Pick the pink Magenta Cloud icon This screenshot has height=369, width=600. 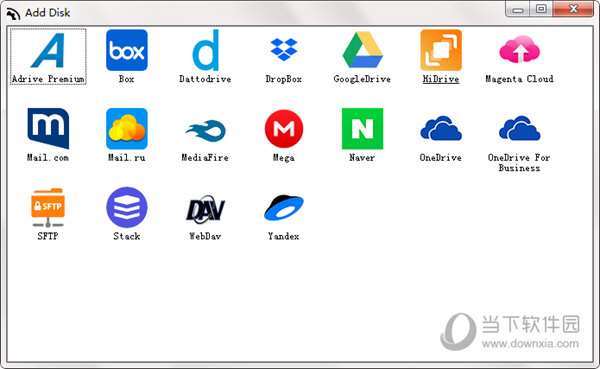coord(519,49)
